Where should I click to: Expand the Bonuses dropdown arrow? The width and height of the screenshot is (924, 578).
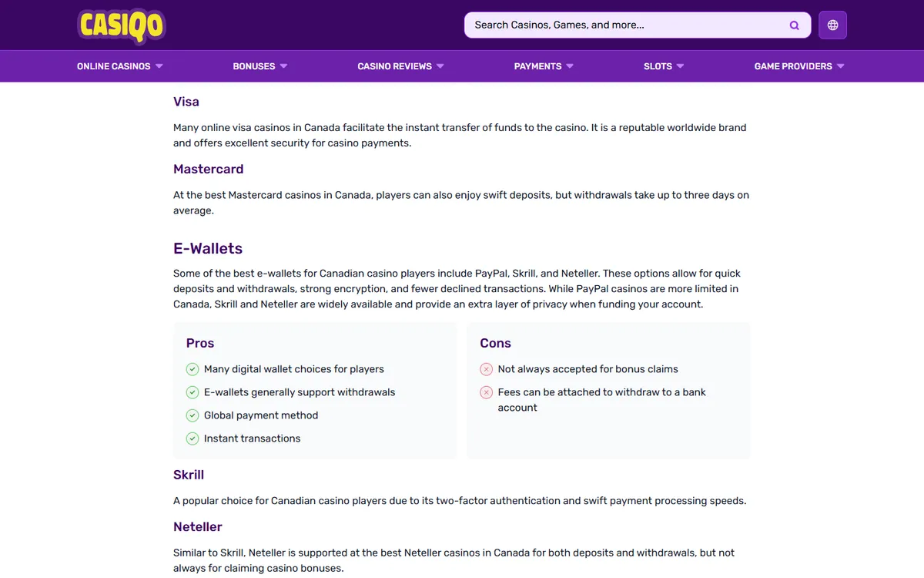point(283,66)
